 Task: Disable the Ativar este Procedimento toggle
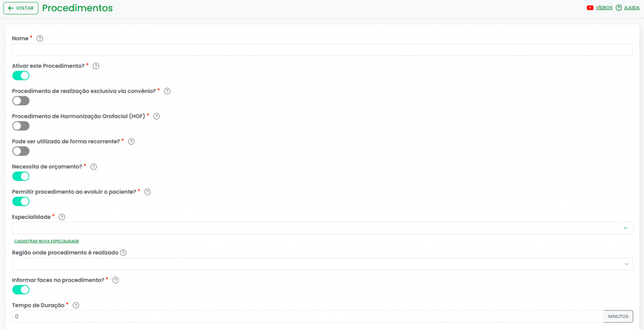[x=21, y=76]
